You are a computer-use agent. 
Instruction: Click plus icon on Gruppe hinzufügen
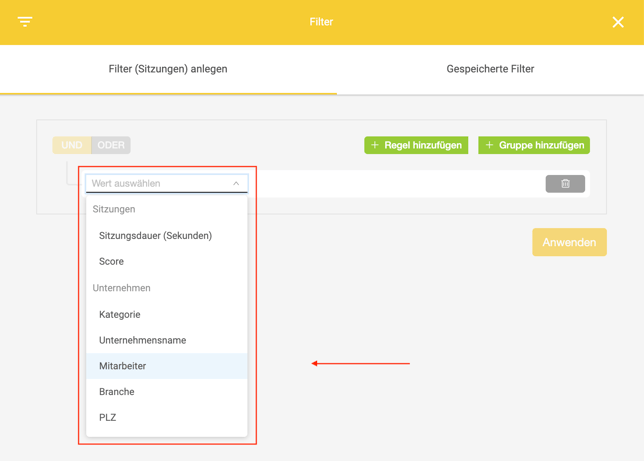(x=489, y=145)
